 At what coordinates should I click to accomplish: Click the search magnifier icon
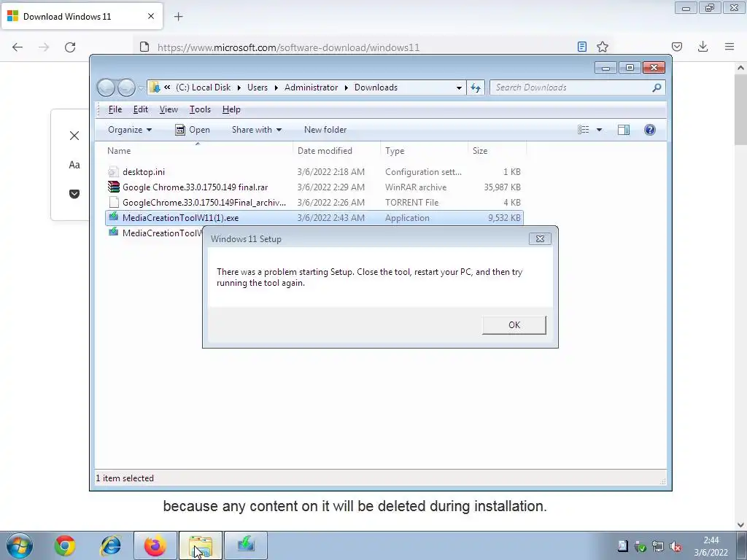[x=657, y=87]
